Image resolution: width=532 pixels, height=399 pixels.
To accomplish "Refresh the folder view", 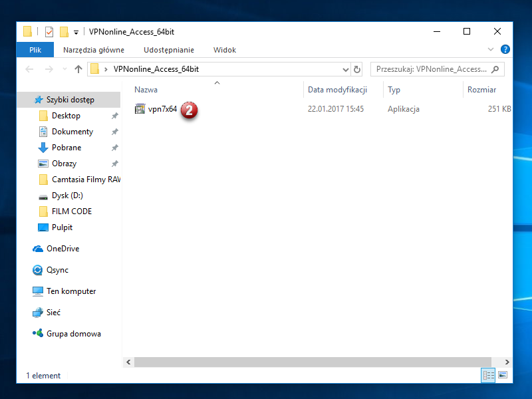I will click(x=357, y=70).
